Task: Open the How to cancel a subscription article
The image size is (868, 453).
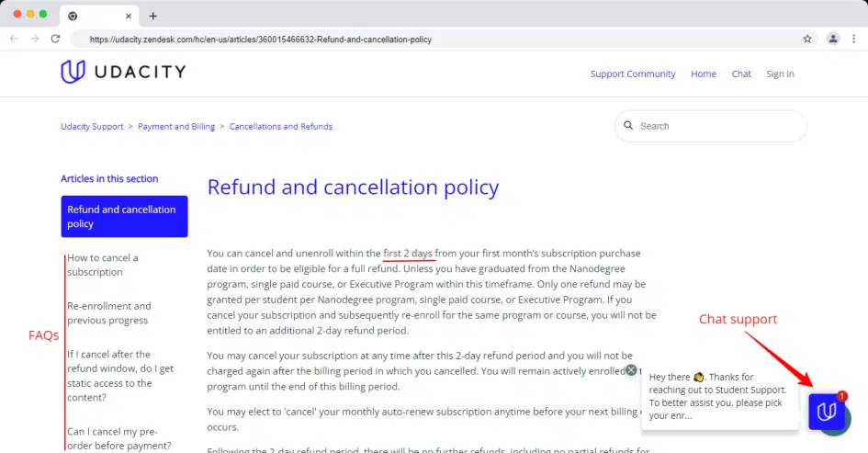Action: pyautogui.click(x=103, y=265)
